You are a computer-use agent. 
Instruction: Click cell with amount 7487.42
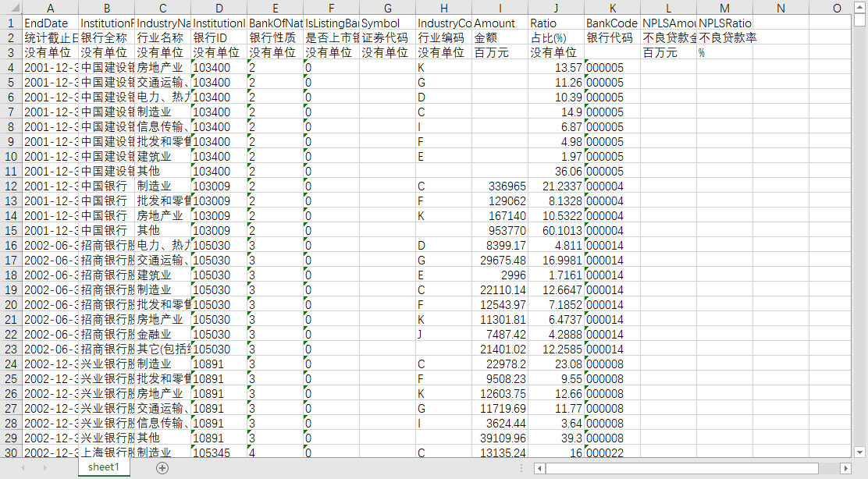[x=500, y=335]
